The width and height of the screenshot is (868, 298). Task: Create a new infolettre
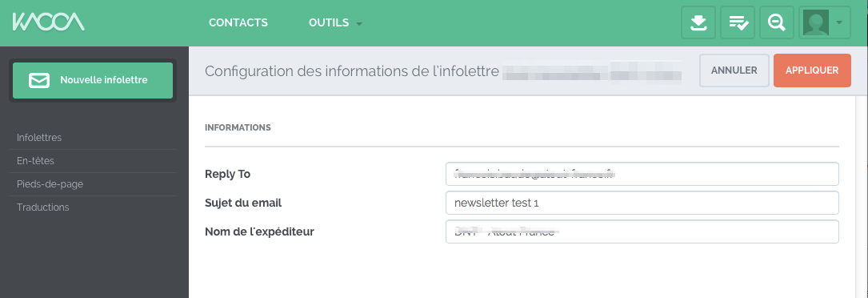[x=93, y=80]
